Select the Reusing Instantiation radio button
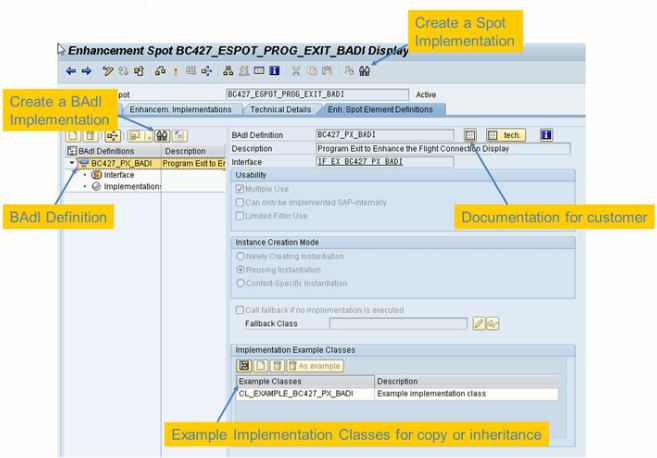 [x=239, y=270]
